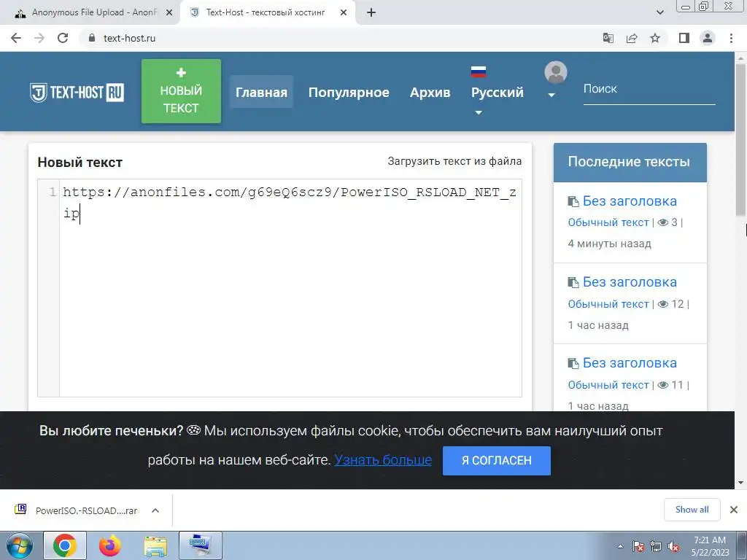Click the padlock site info icon
The image size is (747, 560).
click(92, 38)
